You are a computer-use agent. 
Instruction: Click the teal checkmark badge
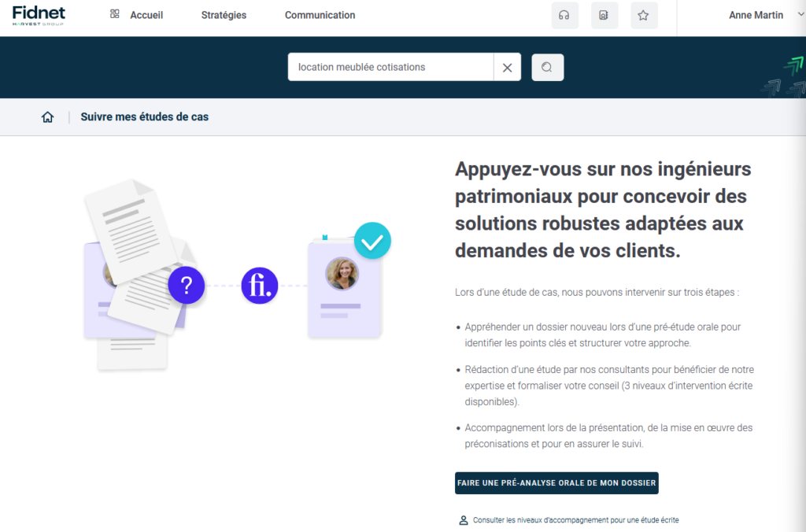372,241
